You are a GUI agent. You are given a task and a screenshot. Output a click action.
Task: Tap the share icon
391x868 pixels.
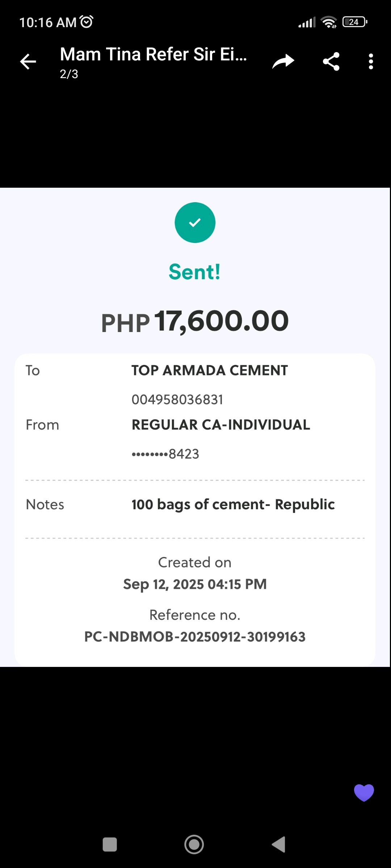point(331,61)
